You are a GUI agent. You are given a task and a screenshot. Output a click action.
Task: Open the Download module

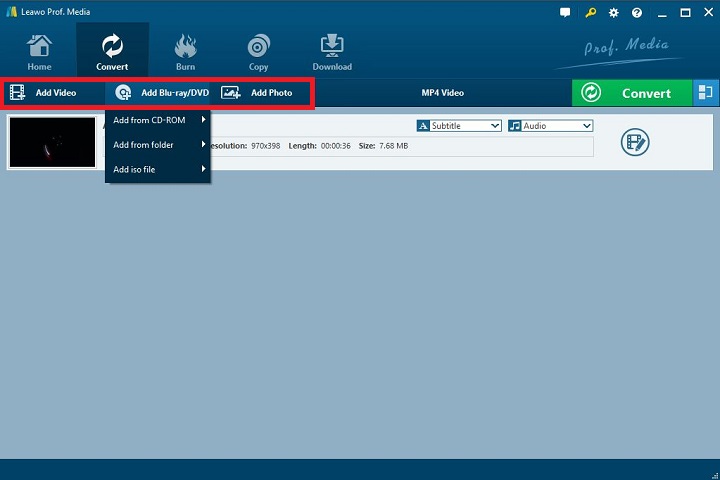332,52
